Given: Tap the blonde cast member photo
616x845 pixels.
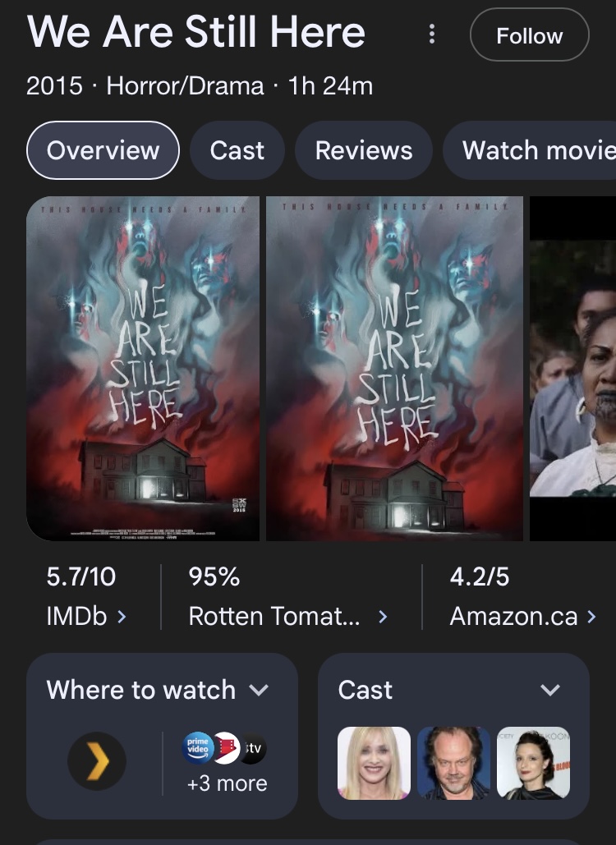Looking at the screenshot, I should 374,763.
